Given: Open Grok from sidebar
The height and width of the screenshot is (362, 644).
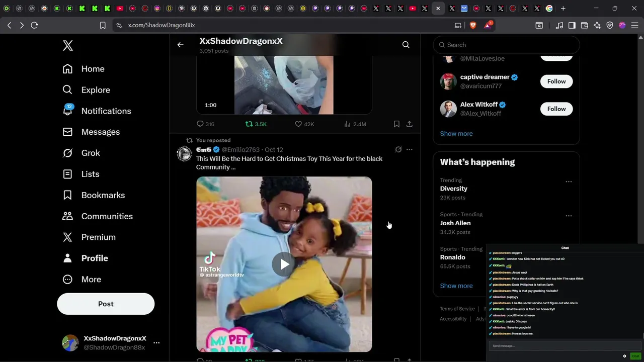Looking at the screenshot, I should (x=81, y=153).
